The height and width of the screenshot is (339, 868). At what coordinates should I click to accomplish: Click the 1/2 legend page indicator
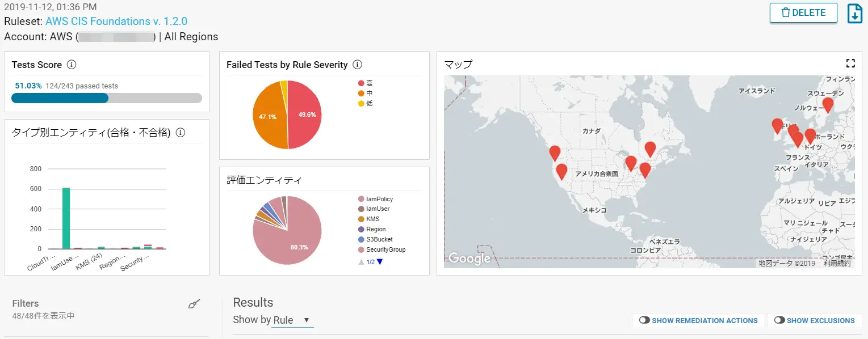coord(371,262)
